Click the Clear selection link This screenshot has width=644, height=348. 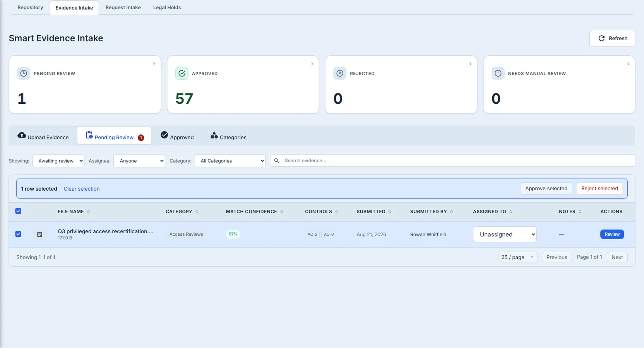pos(82,189)
